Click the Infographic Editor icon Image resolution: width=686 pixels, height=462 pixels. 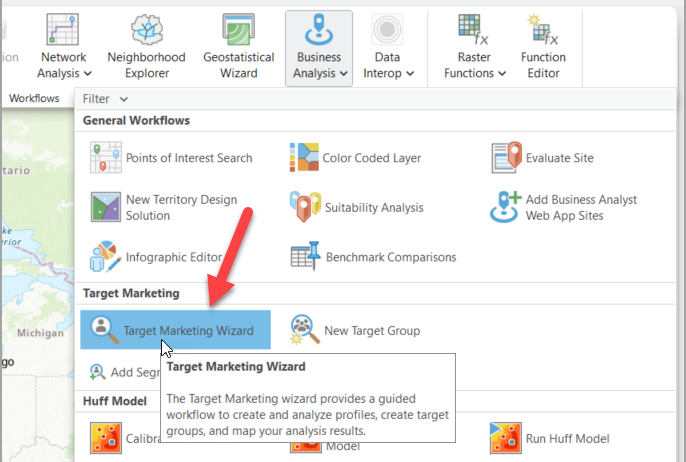point(105,257)
